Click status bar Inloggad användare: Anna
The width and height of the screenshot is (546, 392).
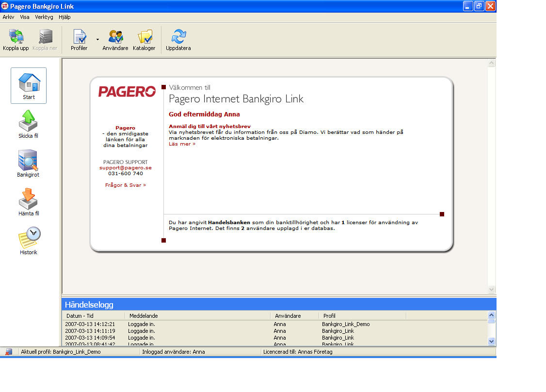(x=174, y=352)
